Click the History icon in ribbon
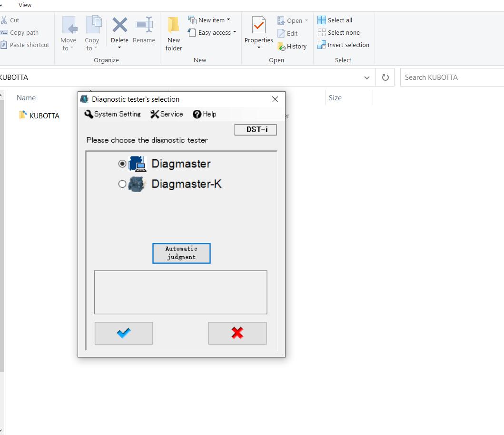This screenshot has height=435, width=504. (x=281, y=47)
